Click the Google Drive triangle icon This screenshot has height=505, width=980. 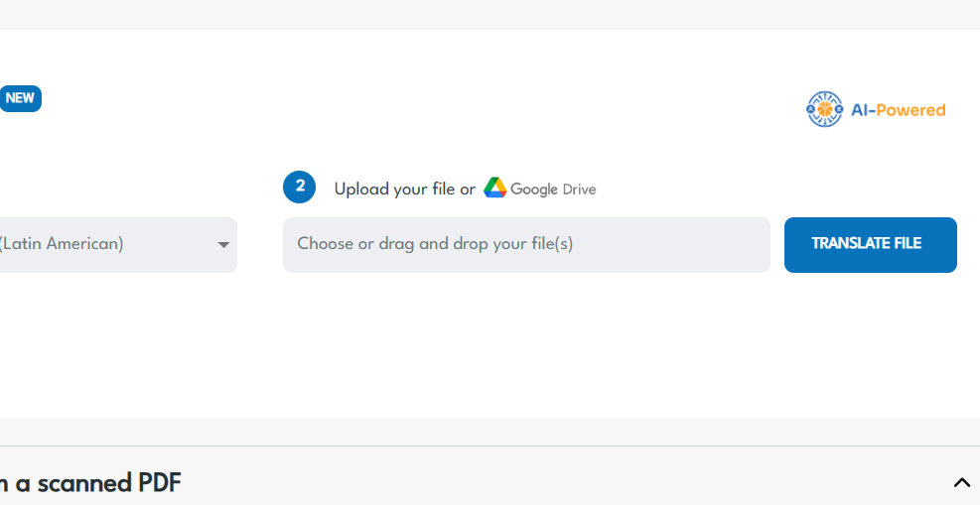coord(494,188)
